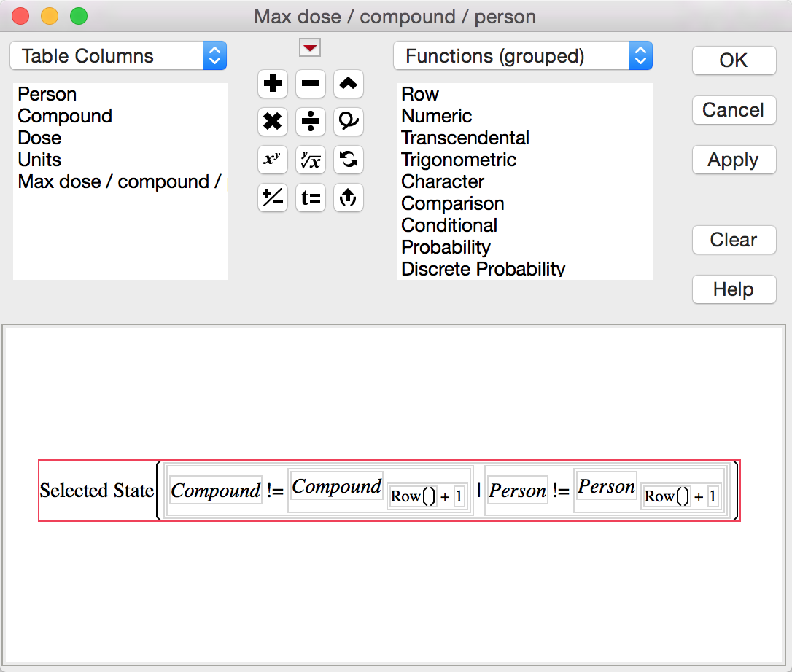Click the Clear button
The image size is (792, 672).
click(x=734, y=240)
